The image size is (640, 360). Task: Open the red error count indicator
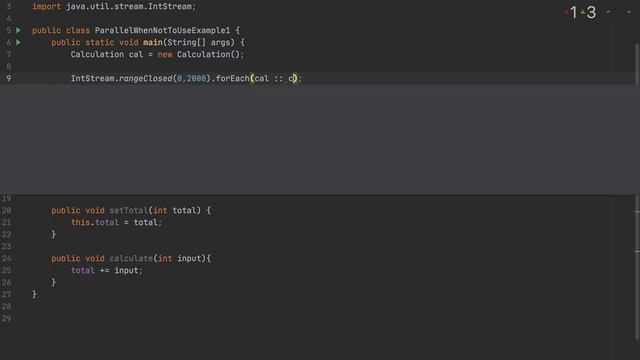click(x=571, y=12)
